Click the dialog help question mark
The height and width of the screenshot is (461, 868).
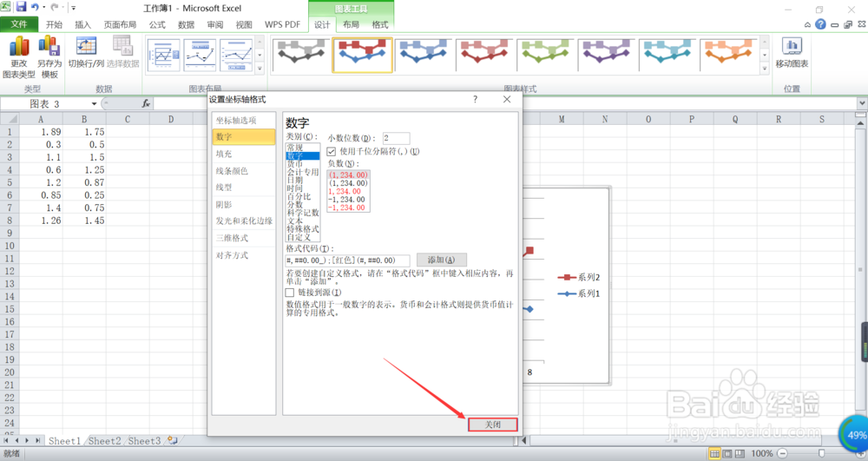point(475,99)
